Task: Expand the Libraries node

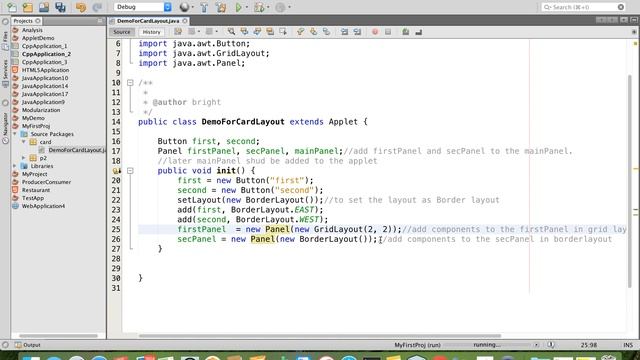Action: [x=15, y=166]
